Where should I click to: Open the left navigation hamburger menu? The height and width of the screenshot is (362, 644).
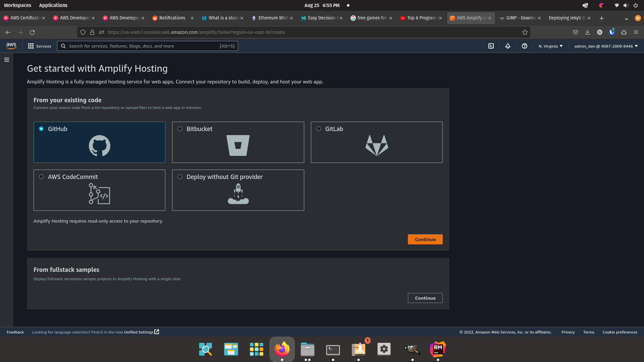[7, 59]
